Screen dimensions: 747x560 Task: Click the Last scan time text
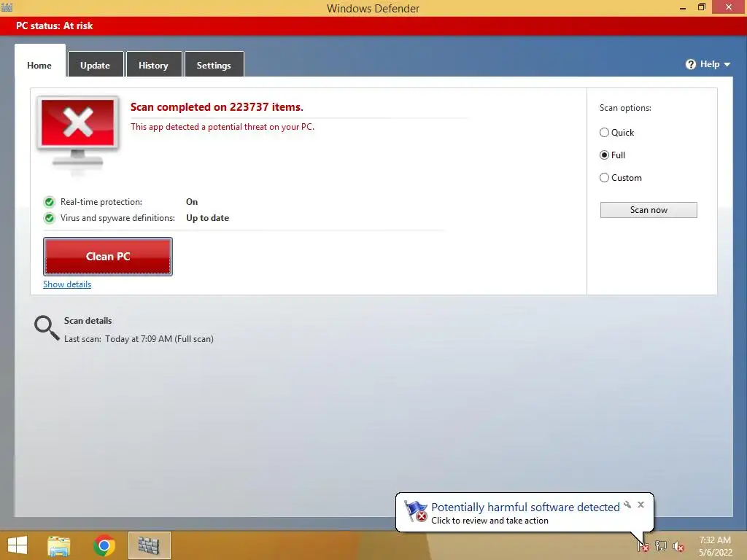[x=139, y=339]
